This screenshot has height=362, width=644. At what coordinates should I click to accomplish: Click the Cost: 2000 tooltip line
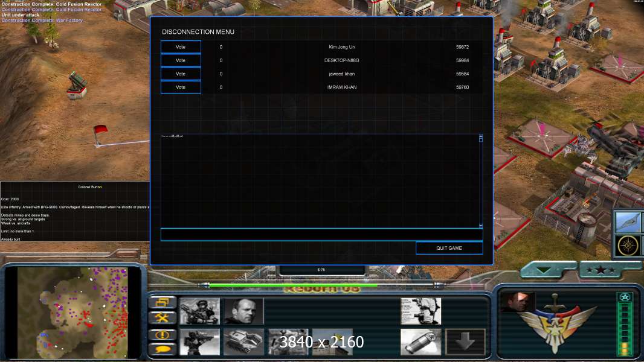tap(10, 199)
